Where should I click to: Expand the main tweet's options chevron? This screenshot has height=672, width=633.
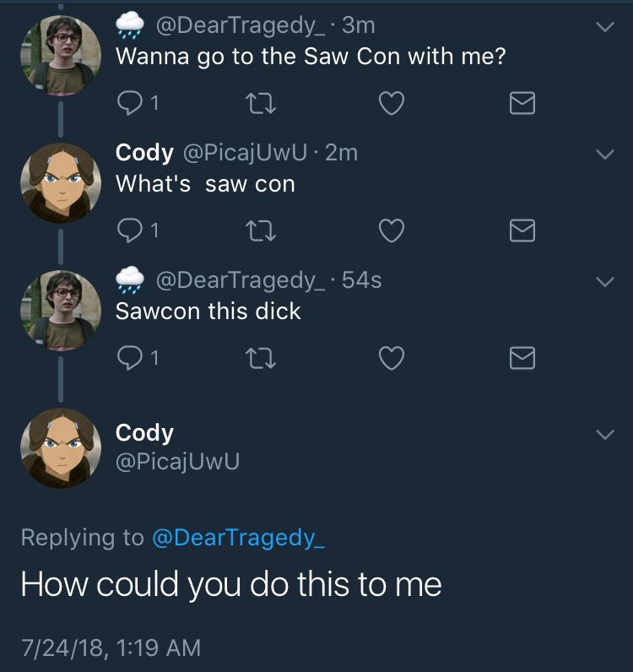click(604, 435)
